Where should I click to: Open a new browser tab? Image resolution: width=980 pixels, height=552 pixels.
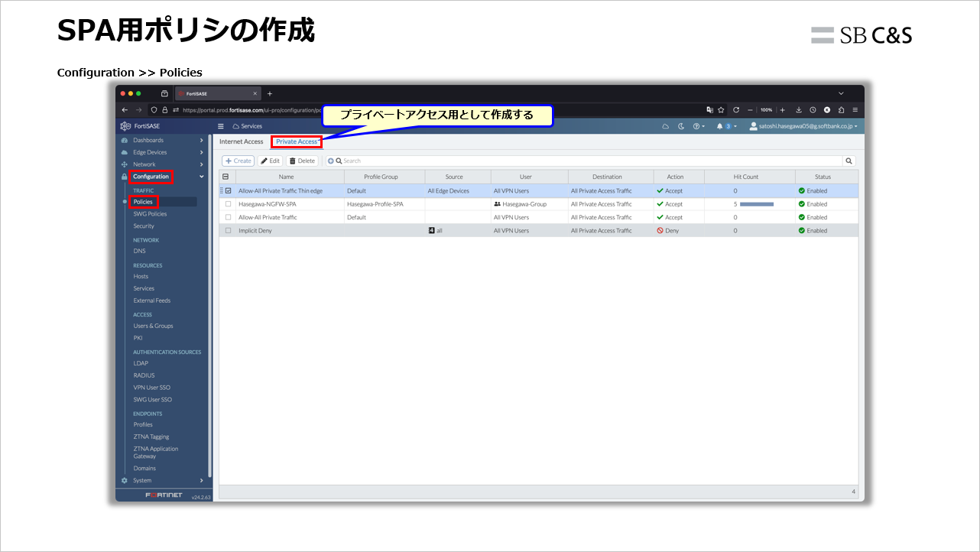[x=269, y=93]
